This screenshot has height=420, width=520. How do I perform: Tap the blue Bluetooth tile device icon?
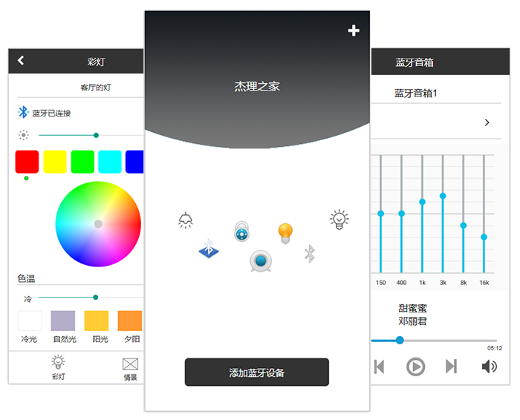click(x=209, y=249)
